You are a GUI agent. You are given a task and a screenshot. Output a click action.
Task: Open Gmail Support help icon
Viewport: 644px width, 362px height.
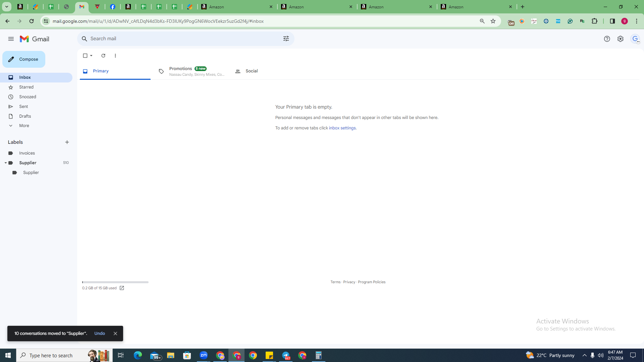tap(607, 39)
